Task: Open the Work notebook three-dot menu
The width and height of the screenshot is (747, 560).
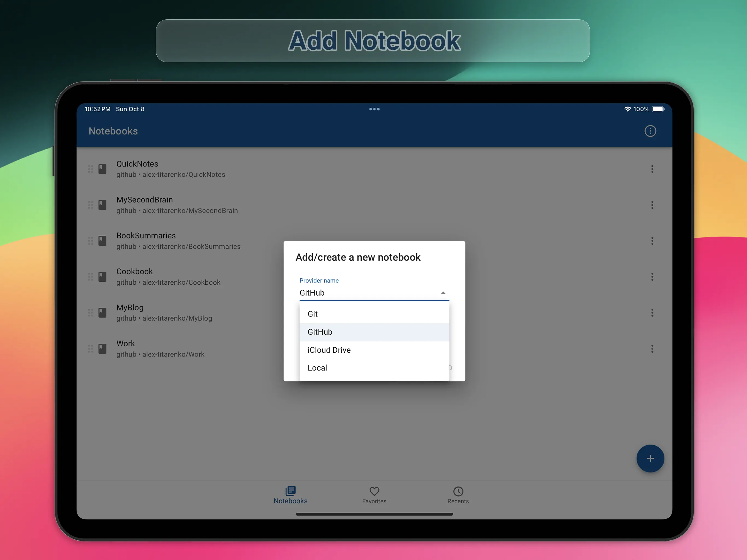Action: pyautogui.click(x=652, y=349)
